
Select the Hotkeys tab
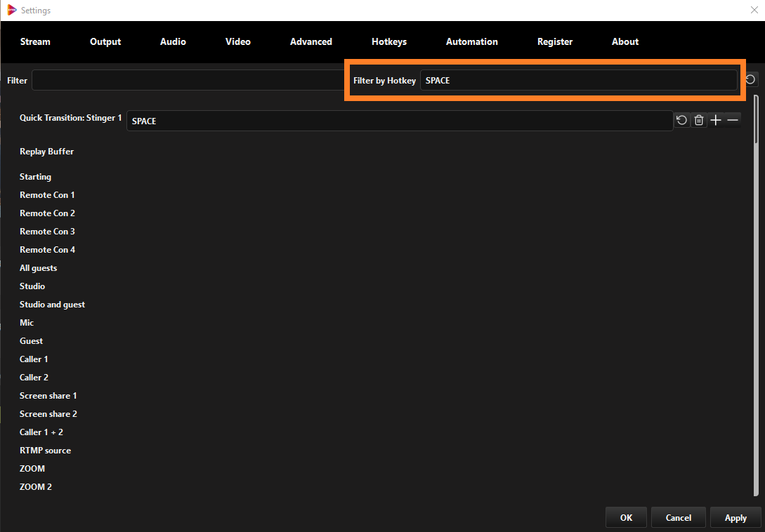[389, 41]
